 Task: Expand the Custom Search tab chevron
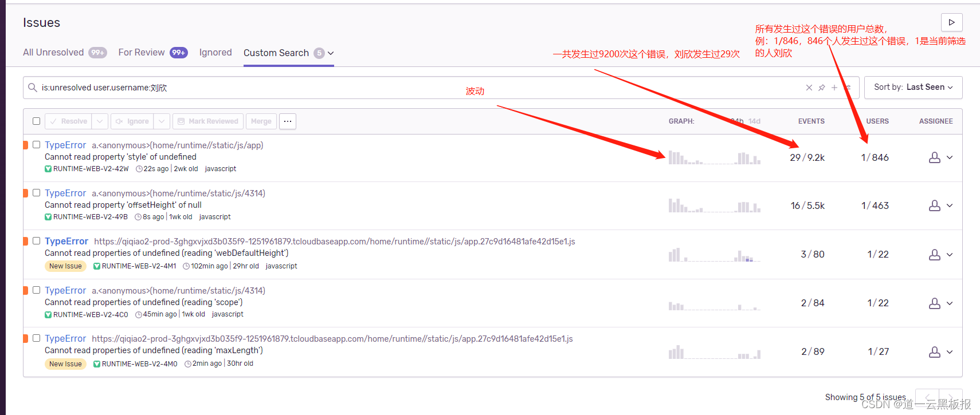[x=331, y=53]
